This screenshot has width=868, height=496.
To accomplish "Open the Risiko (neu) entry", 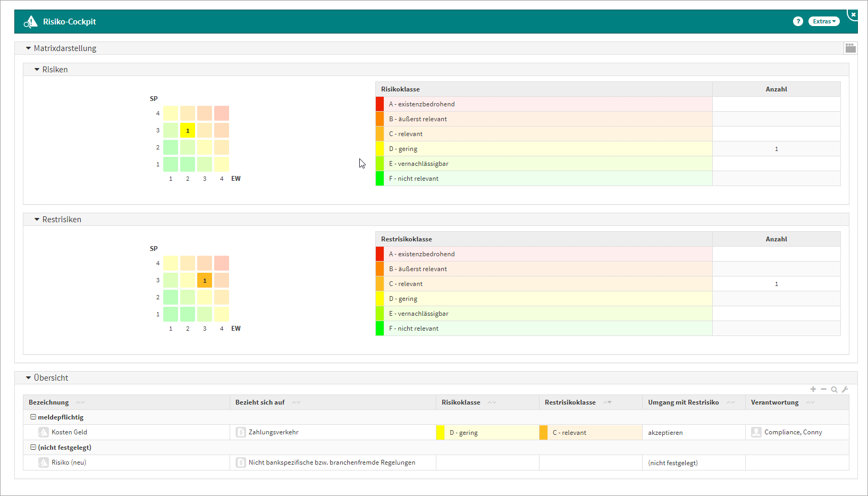I will (69, 463).
